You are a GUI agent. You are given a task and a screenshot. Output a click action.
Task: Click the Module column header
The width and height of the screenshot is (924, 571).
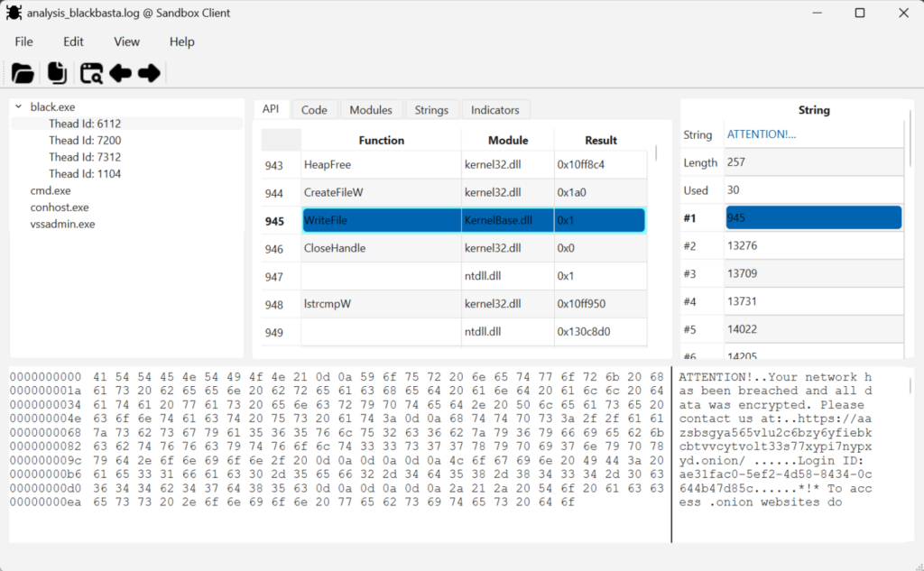[x=508, y=140]
